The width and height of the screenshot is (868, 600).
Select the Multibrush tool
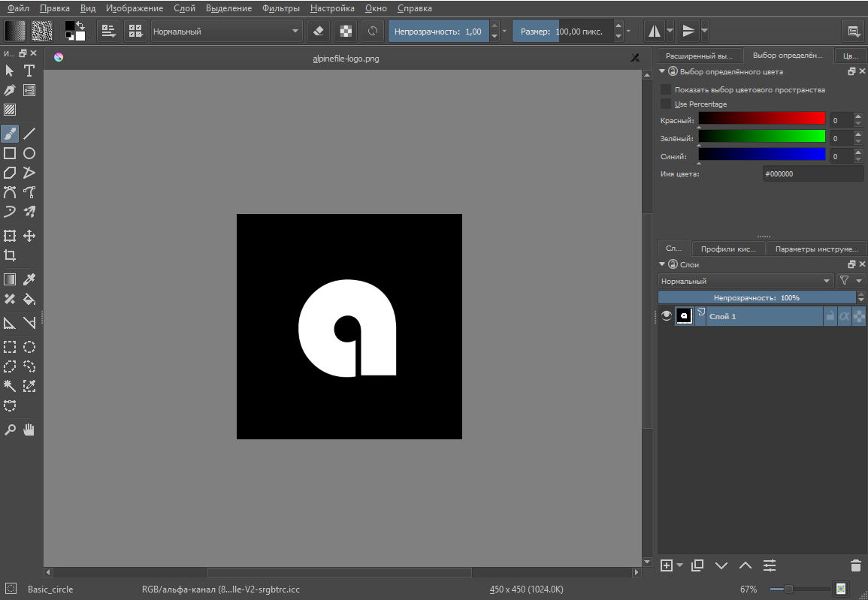pyautogui.click(x=29, y=212)
